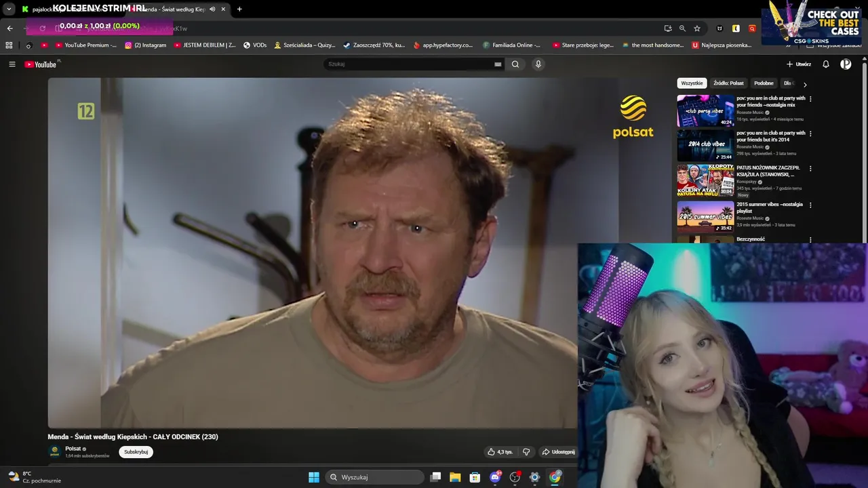868x488 pixels.
Task: Open Microsoft Store from taskbar
Action: [475, 477]
